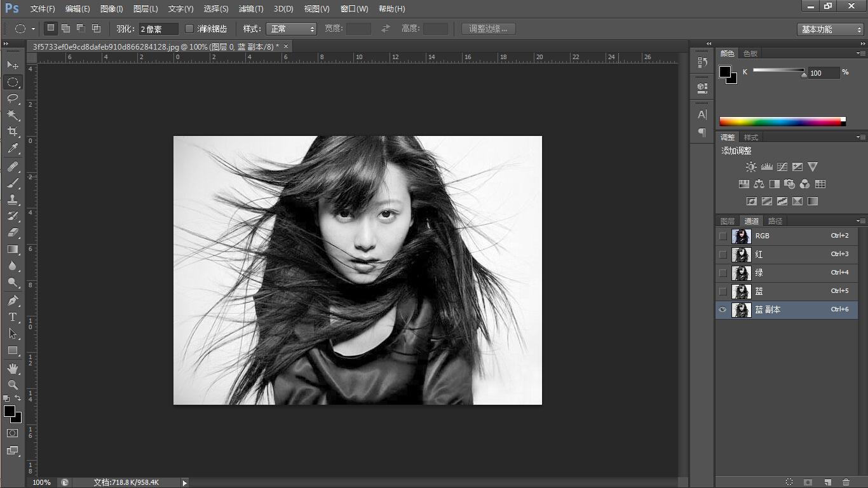The image size is (868, 488).
Task: Select the Crop tool
Action: click(x=13, y=132)
